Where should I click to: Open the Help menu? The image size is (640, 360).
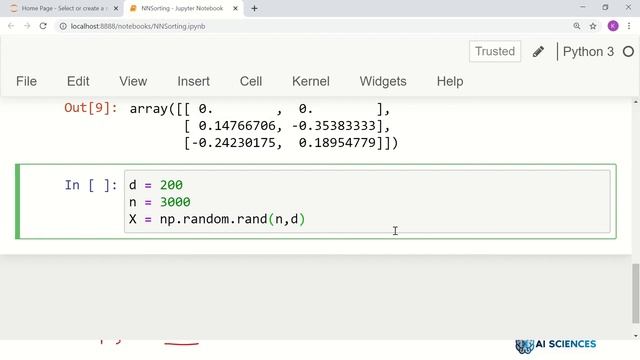coord(450,81)
